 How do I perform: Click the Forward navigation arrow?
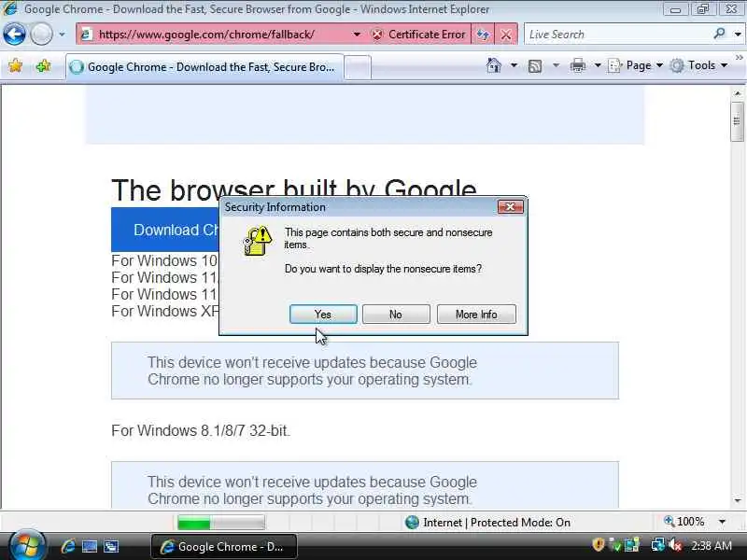click(41, 35)
